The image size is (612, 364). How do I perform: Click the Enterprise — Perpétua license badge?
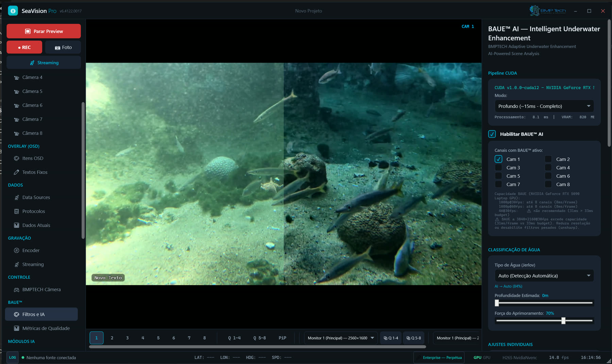(x=439, y=358)
